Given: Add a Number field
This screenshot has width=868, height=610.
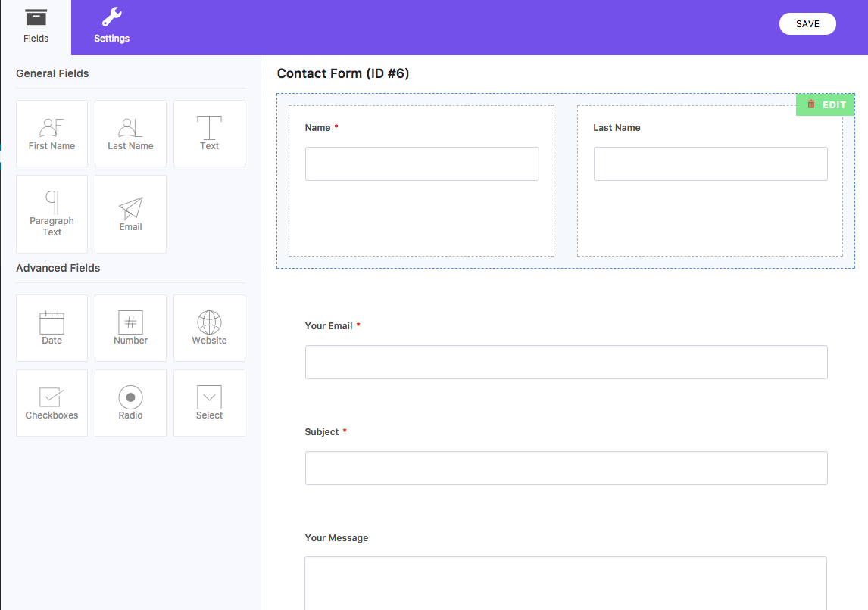Looking at the screenshot, I should point(130,328).
